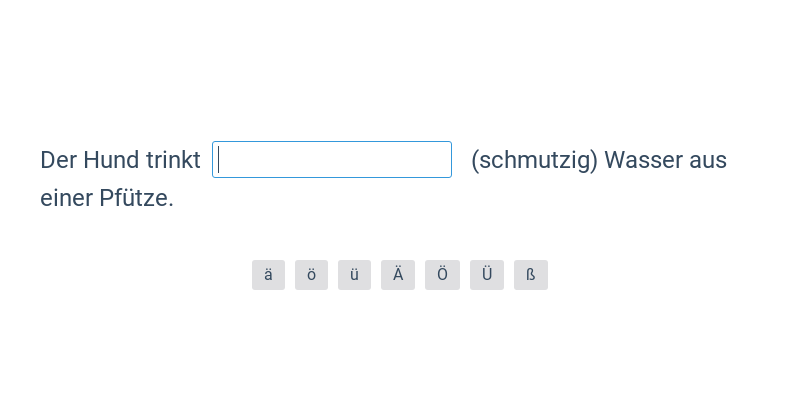Click the word "Pfütze." in the sentence
800x400 pixels.
[136, 198]
